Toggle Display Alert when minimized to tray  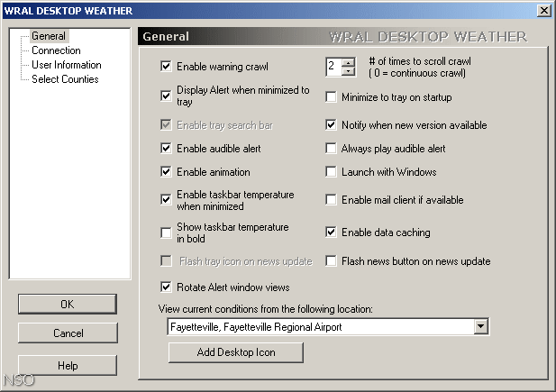click(166, 96)
